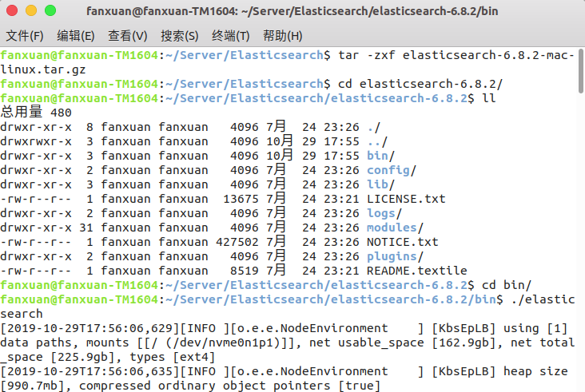Open the 搜索(S) menu
The width and height of the screenshot is (585, 392).
(180, 36)
